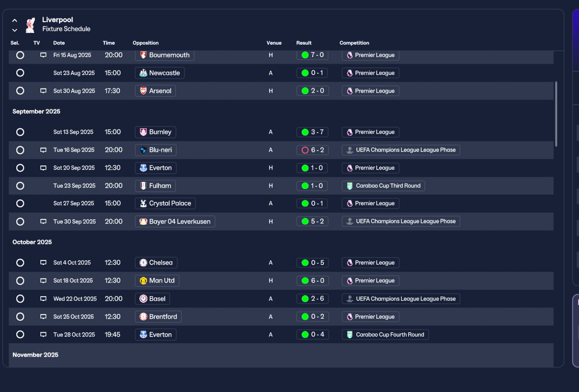Screen dimensions: 579x392
Task: Open the 0 - 5 Chelsea result
Action: click(x=313, y=263)
